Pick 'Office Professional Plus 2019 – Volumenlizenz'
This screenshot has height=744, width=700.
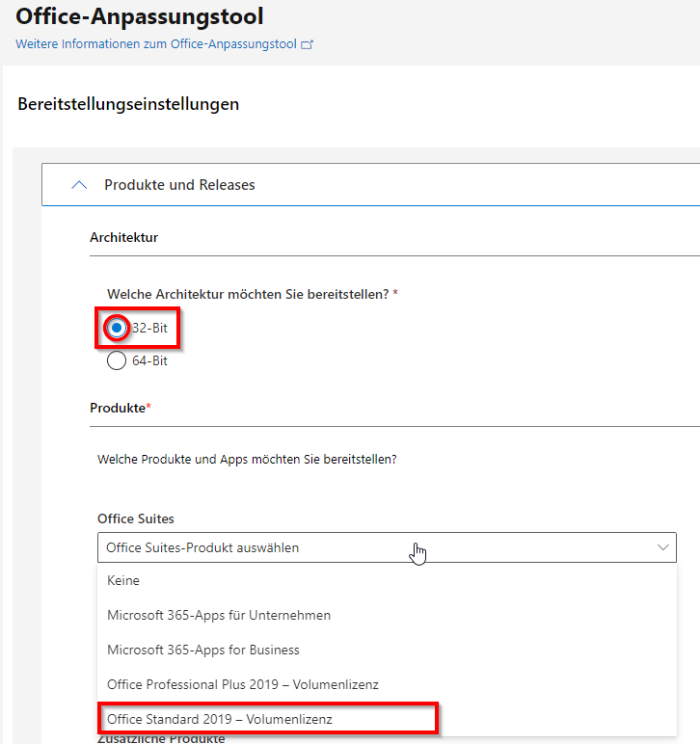[x=243, y=684]
